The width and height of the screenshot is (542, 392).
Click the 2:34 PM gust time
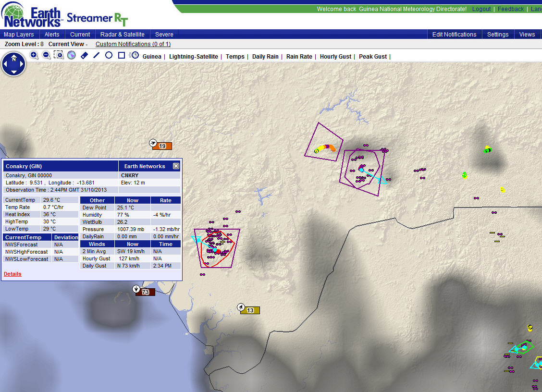coord(162,266)
